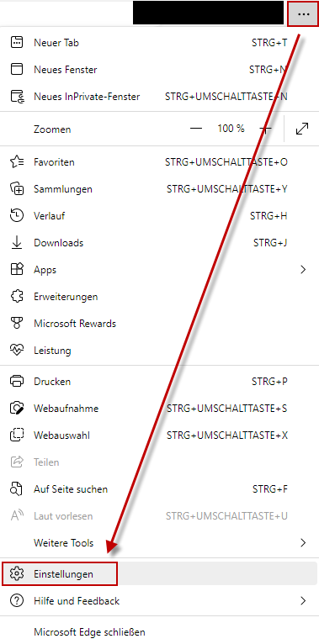This screenshot has height=644, width=319.
Task: Expand the Weitere Tools submenu arrow
Action: point(303,543)
